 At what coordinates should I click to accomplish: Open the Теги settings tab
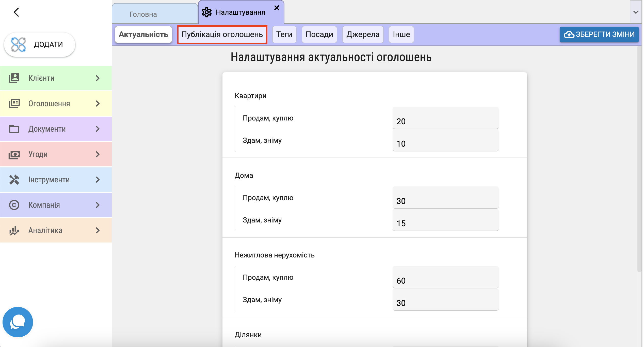tap(284, 34)
